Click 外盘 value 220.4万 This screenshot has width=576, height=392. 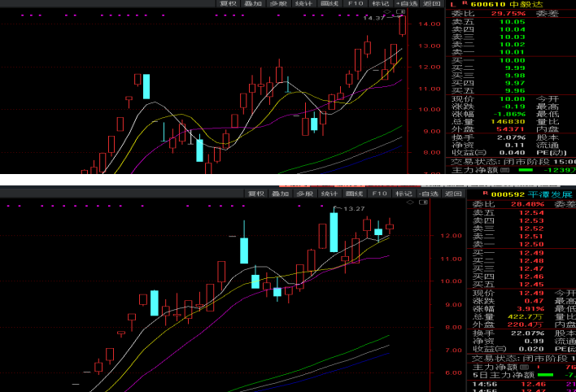pyautogui.click(x=525, y=324)
